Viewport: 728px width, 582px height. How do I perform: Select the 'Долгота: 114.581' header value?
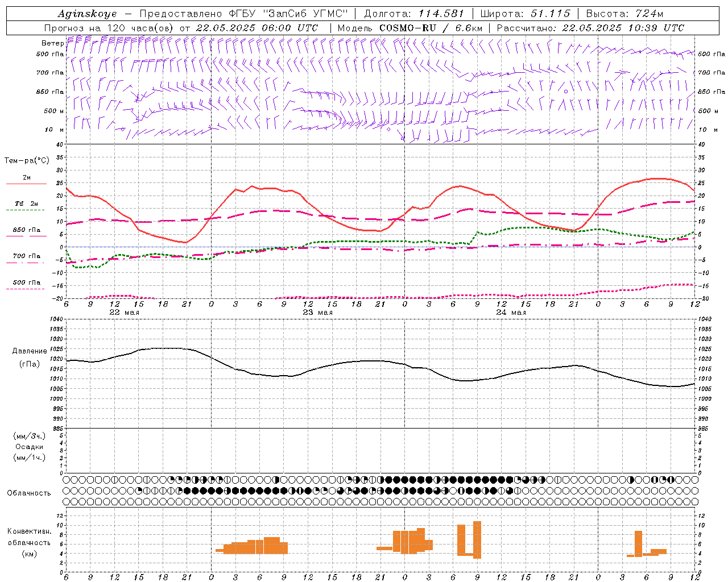[x=414, y=14]
